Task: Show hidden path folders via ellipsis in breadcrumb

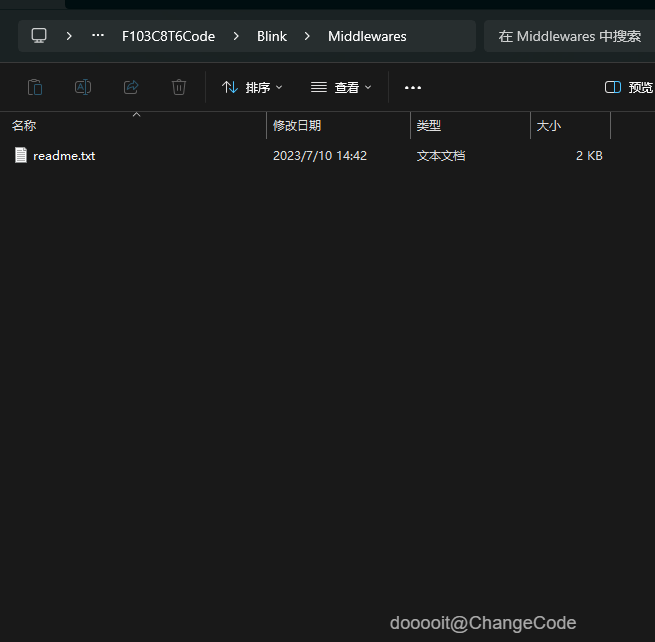Action: coord(98,36)
